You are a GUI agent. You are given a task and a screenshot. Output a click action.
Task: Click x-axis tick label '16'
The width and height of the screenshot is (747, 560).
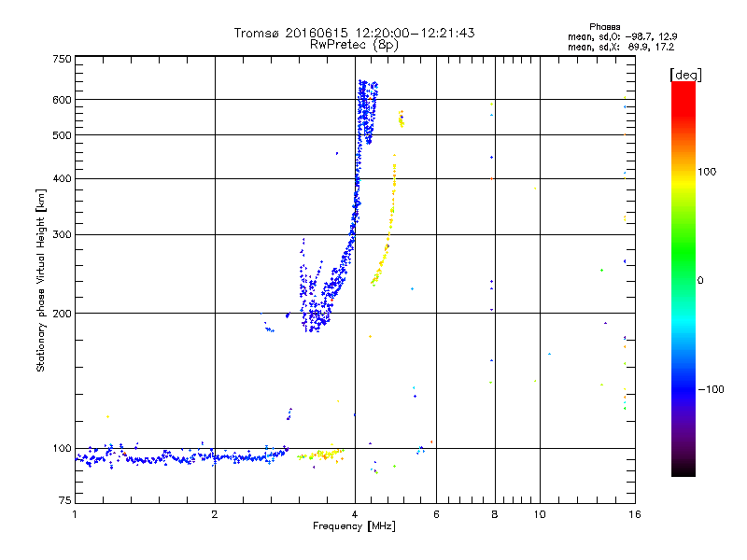click(x=635, y=514)
